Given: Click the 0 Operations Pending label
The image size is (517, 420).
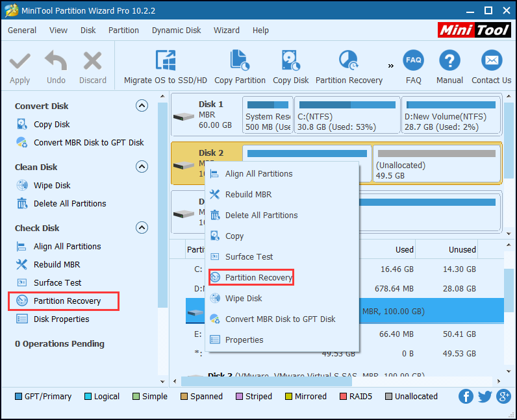Looking at the screenshot, I should (59, 344).
